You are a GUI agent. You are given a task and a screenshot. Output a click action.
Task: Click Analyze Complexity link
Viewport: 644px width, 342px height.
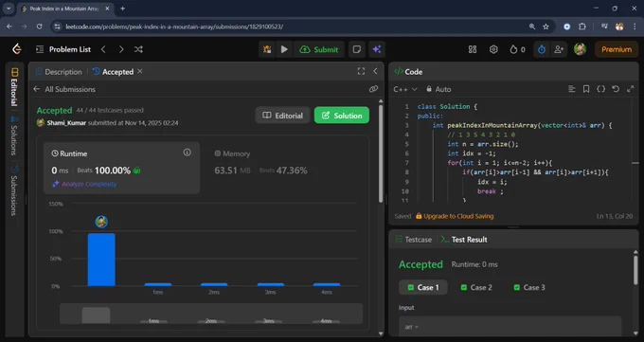84,184
